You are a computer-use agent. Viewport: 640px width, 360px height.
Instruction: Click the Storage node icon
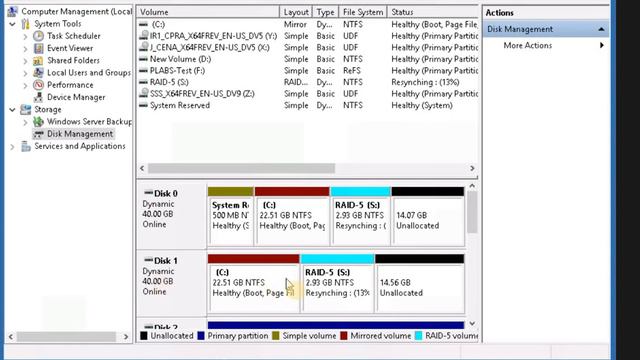pos(26,109)
